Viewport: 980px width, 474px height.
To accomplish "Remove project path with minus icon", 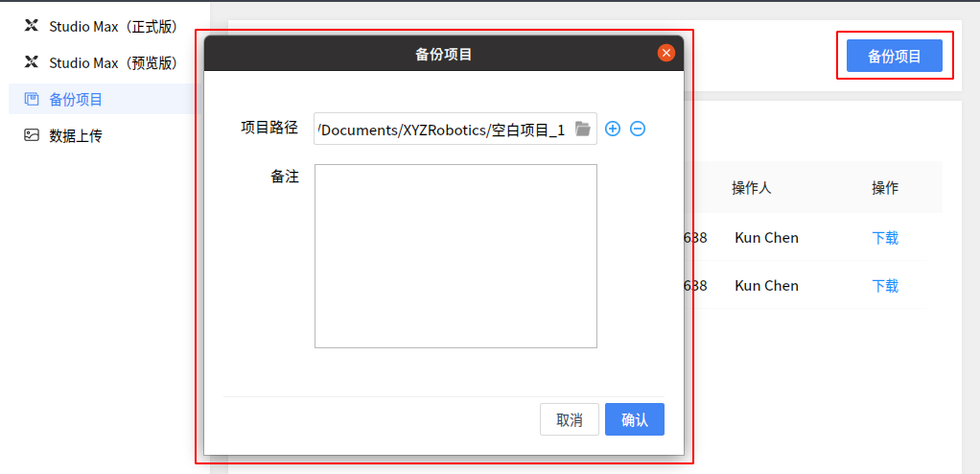I will click(638, 129).
